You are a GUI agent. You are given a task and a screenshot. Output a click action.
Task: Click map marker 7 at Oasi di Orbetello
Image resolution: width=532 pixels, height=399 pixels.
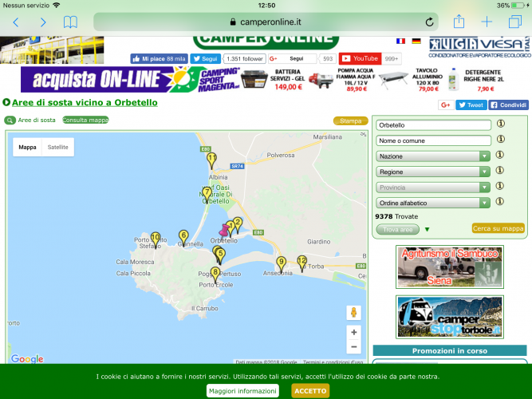click(x=207, y=195)
